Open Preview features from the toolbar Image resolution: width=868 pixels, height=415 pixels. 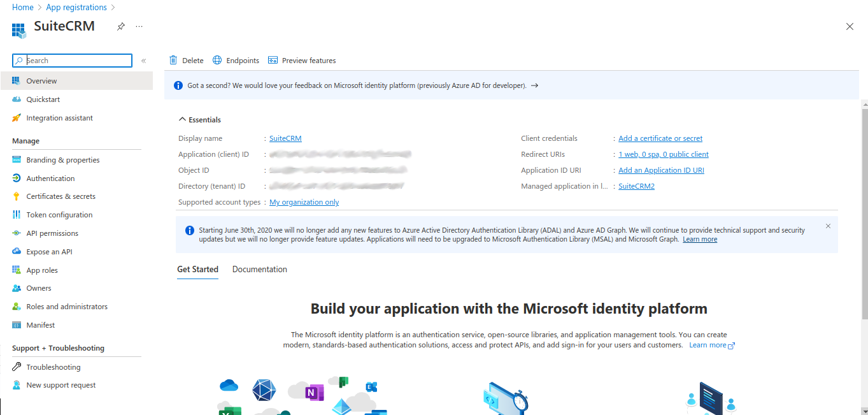point(274,60)
